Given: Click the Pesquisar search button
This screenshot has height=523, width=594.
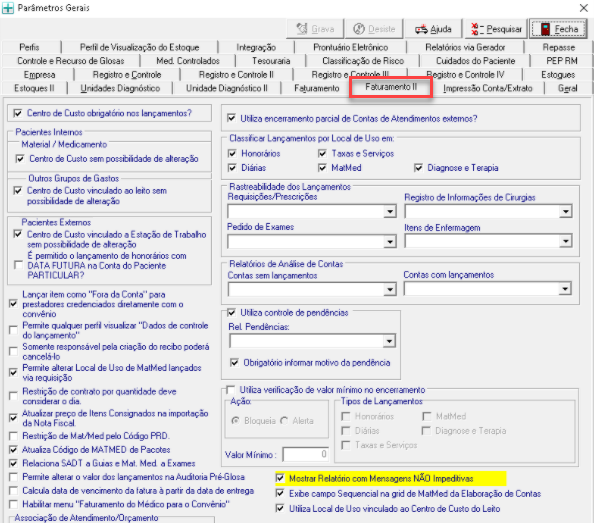Looking at the screenshot, I should [496, 29].
